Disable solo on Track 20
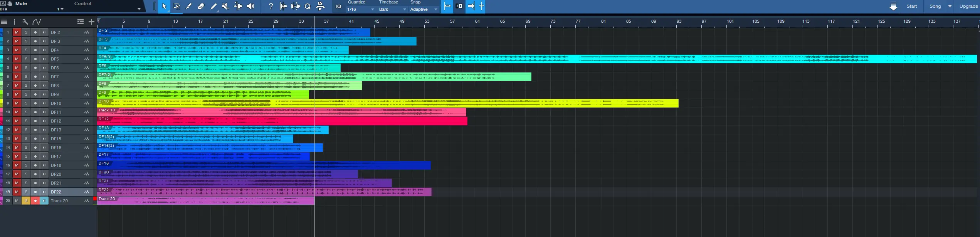980x237 pixels. point(26,201)
